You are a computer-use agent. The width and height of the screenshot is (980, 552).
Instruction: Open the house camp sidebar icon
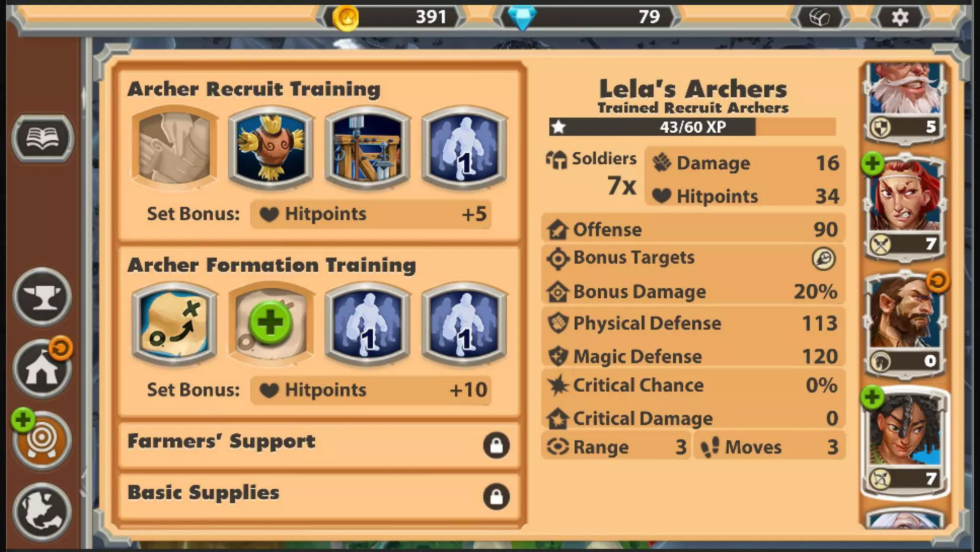coord(42,370)
